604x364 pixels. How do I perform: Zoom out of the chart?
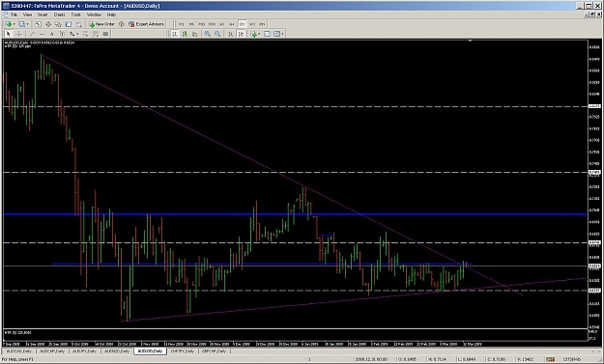(x=217, y=34)
